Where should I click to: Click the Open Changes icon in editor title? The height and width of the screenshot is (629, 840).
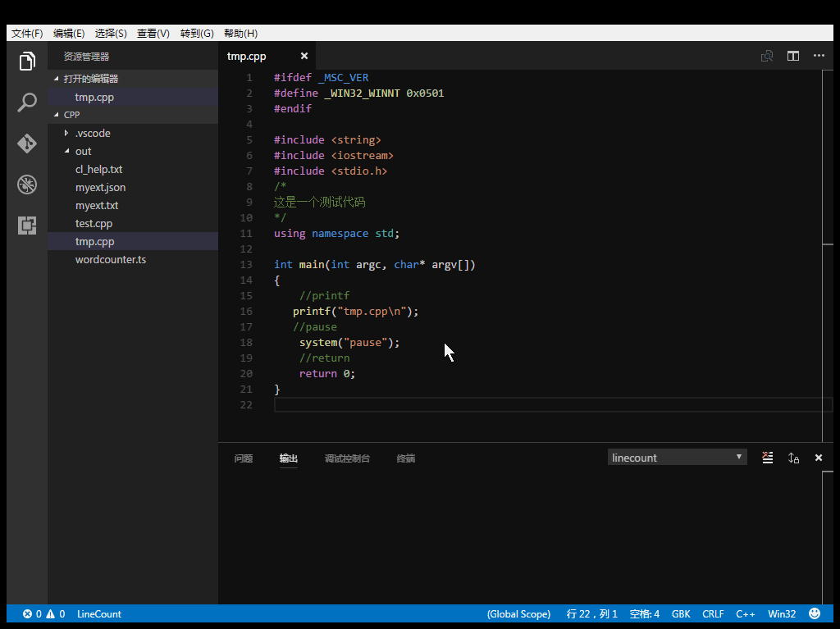click(x=767, y=56)
